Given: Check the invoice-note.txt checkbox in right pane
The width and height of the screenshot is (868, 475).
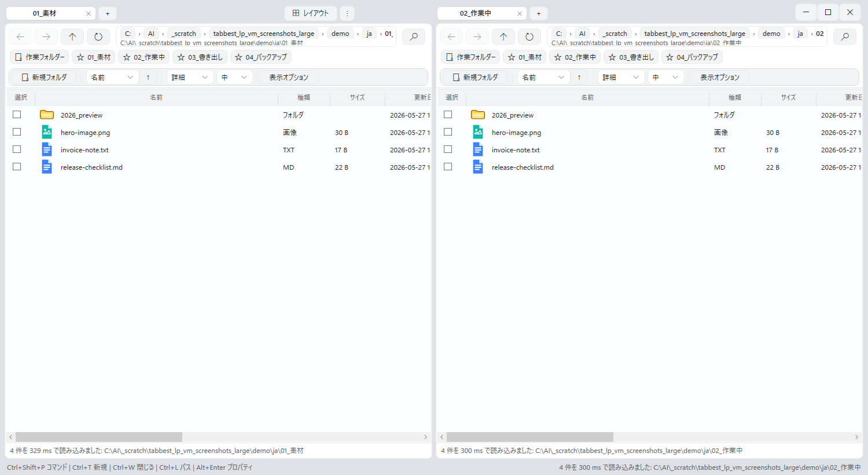Looking at the screenshot, I should pos(448,149).
